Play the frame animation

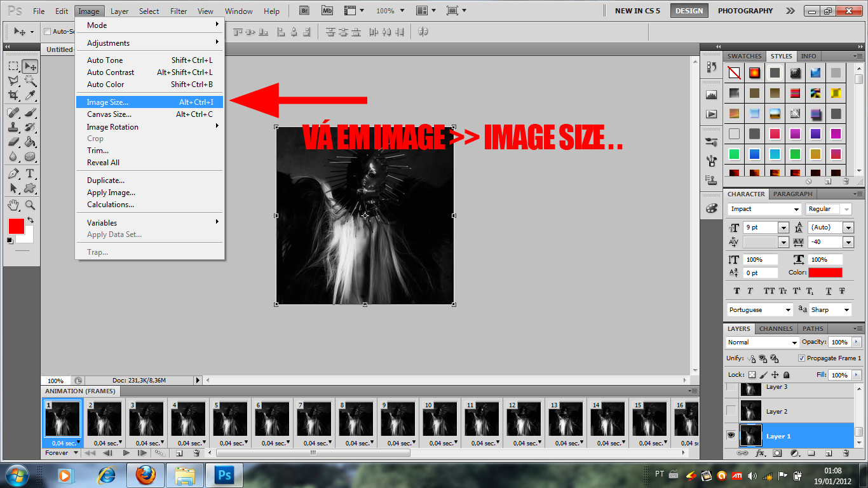click(126, 453)
